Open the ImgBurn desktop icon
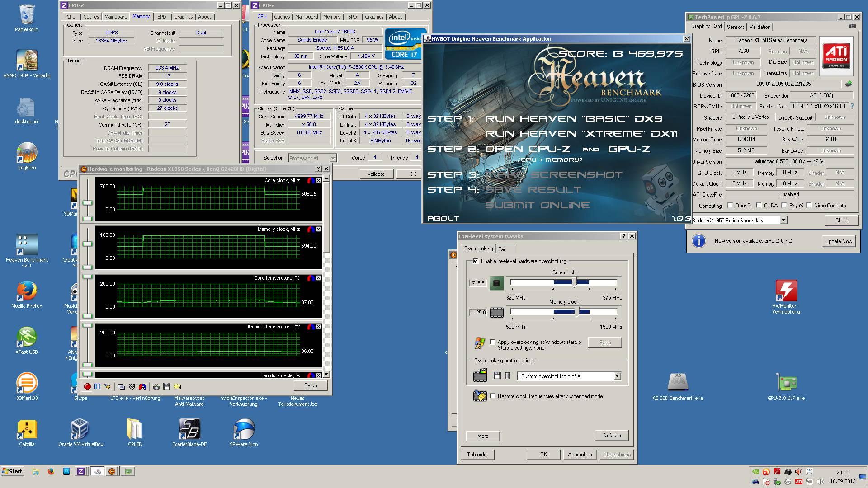 pos(27,156)
